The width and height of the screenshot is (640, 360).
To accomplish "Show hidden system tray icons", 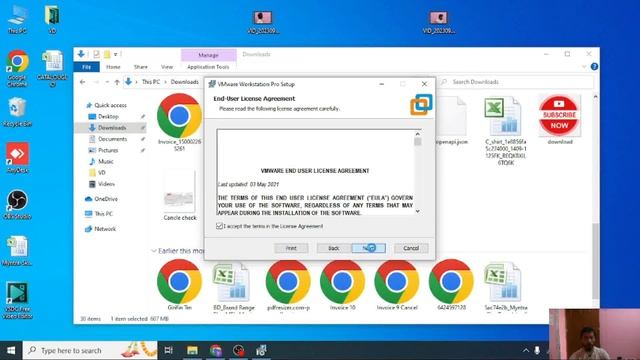I will point(526,350).
